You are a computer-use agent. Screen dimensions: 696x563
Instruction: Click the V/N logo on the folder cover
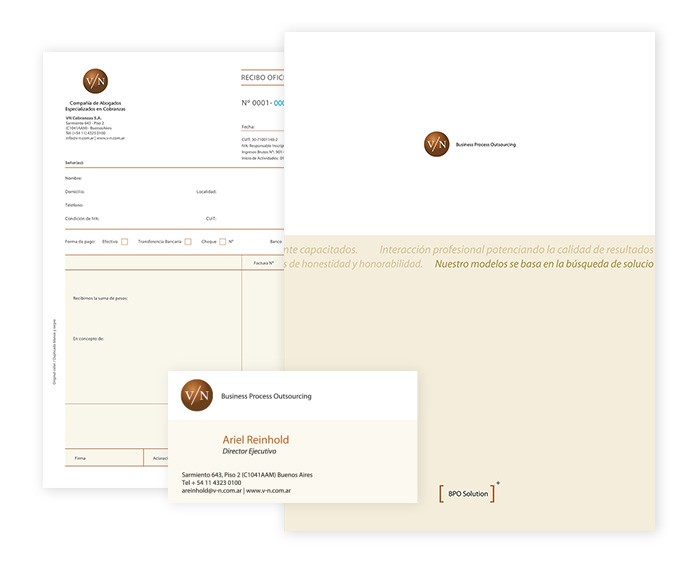click(x=437, y=144)
